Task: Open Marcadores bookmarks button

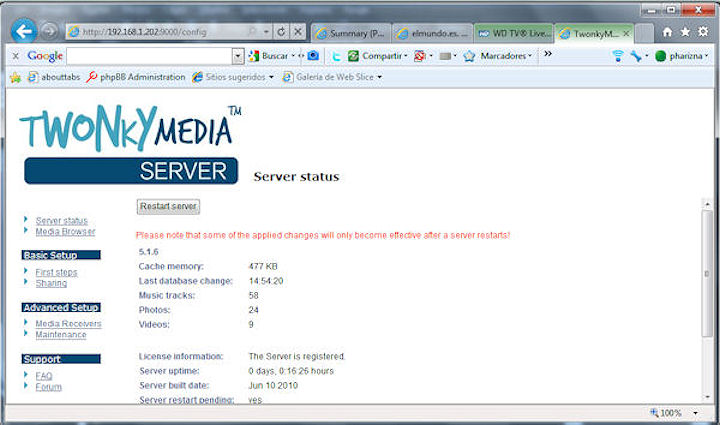Action: (x=496, y=56)
